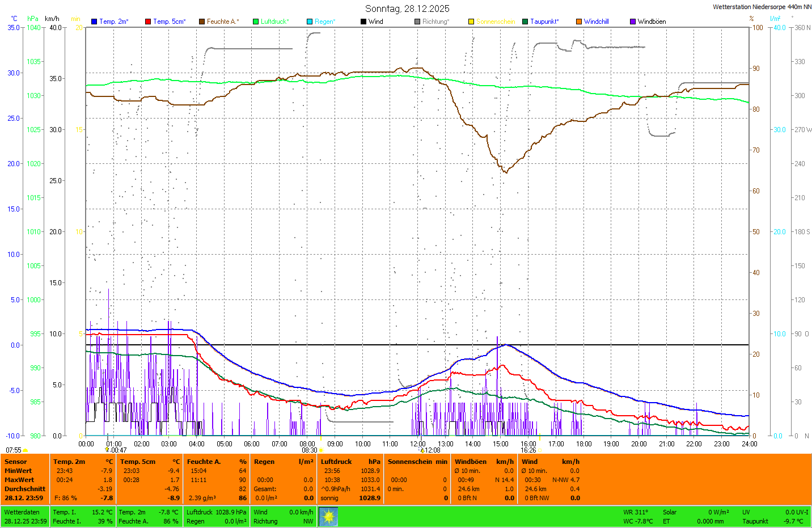
Task: Click the orange Windchill legend square
Action: (x=579, y=22)
